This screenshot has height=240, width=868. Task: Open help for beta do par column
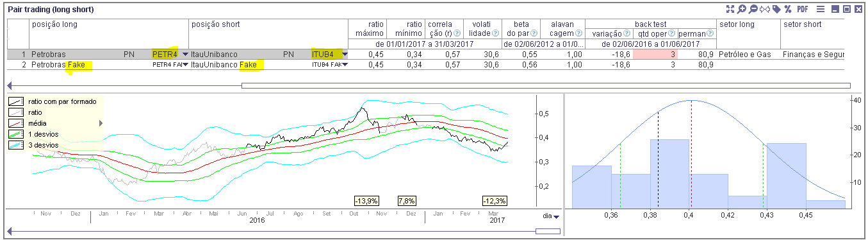tap(534, 33)
